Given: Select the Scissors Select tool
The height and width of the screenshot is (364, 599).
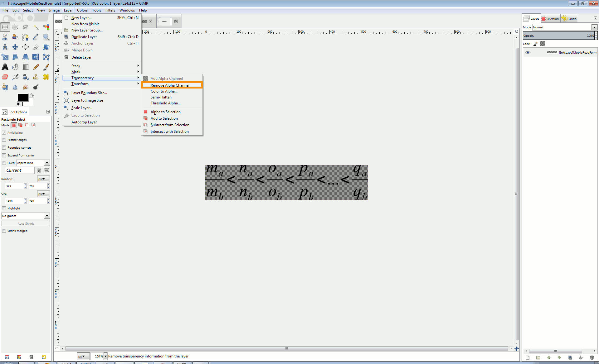Looking at the screenshot, I should (x=5, y=37).
